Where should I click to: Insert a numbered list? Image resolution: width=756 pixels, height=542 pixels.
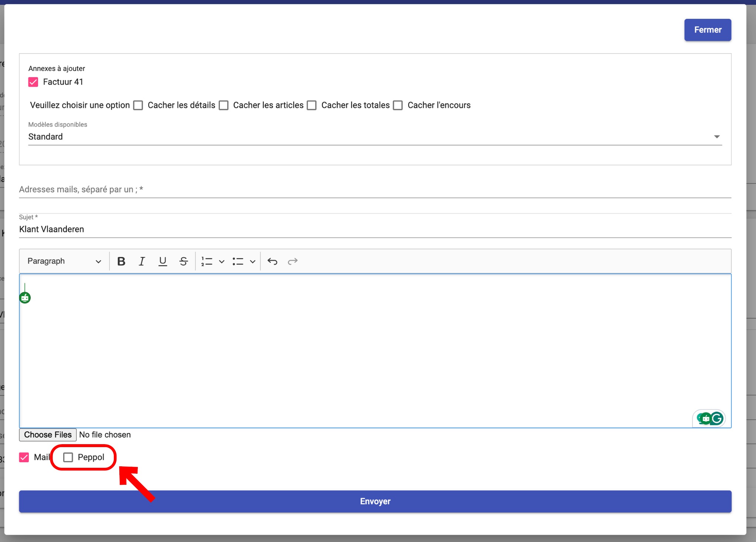(207, 261)
